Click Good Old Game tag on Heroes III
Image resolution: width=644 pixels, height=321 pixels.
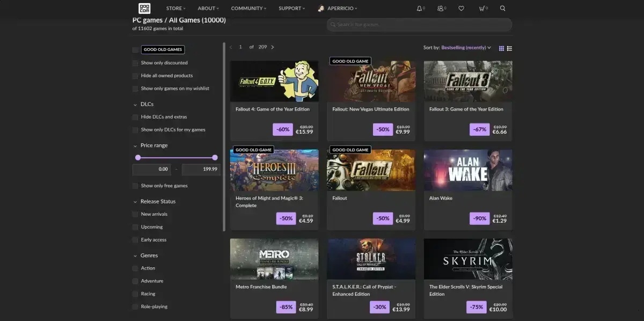click(x=253, y=150)
